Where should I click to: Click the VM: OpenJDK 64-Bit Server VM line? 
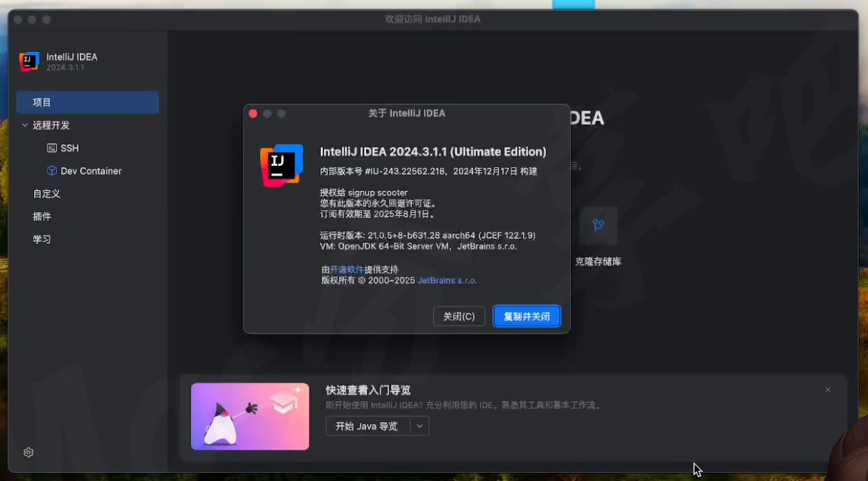tap(418, 246)
